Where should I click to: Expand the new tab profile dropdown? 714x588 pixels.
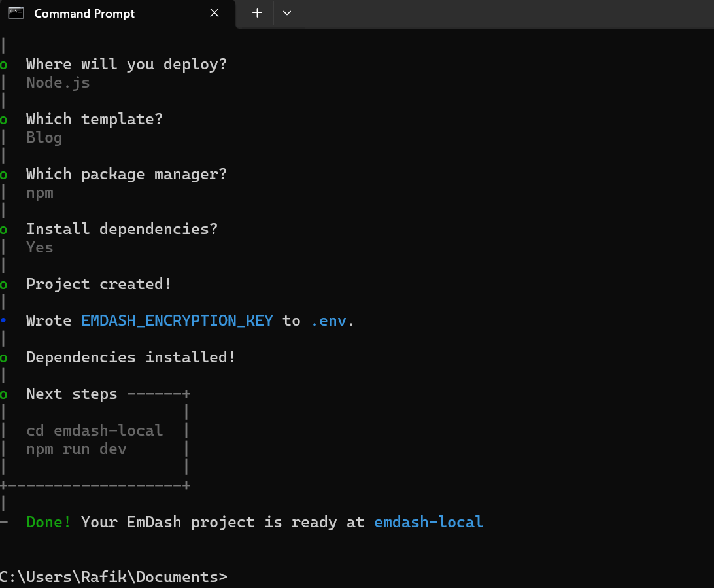click(x=287, y=13)
